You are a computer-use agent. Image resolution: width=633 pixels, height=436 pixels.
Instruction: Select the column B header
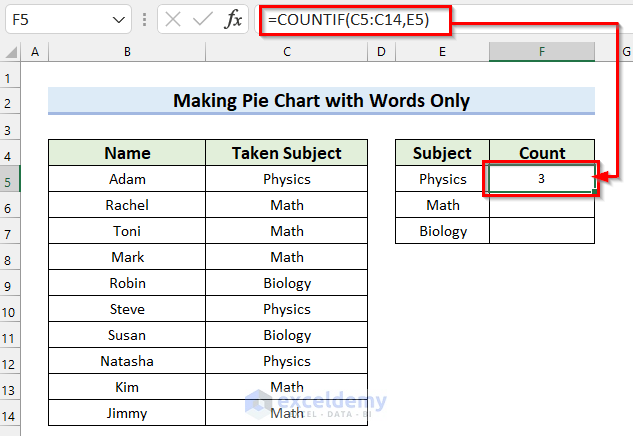tap(127, 52)
